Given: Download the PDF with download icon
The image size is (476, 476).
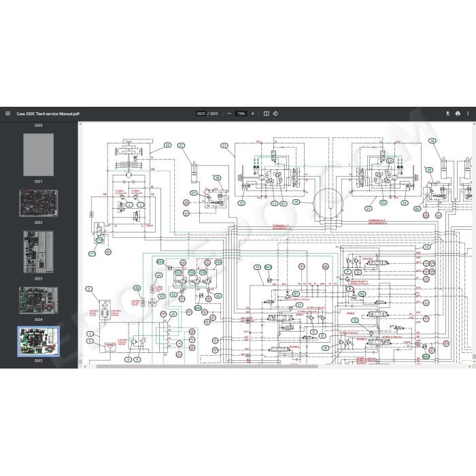Looking at the screenshot, I should [447, 114].
